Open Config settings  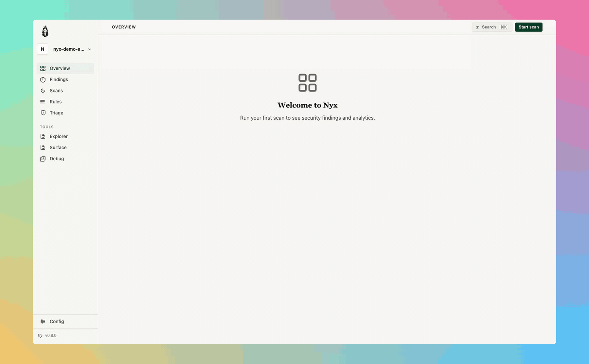(65, 321)
